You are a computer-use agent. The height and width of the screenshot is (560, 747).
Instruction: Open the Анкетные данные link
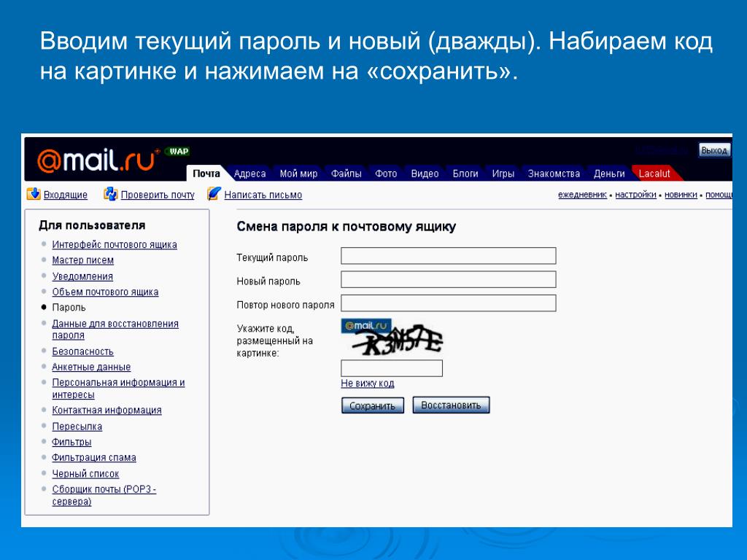tap(91, 367)
